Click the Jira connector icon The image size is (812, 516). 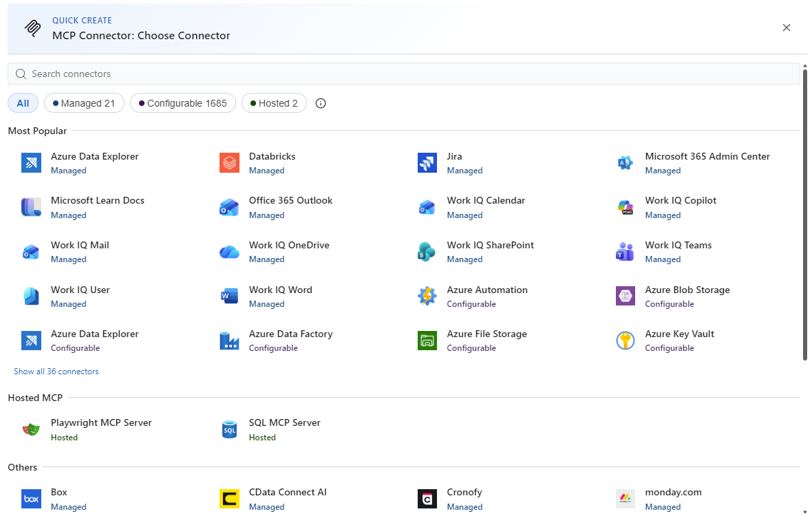tap(427, 163)
